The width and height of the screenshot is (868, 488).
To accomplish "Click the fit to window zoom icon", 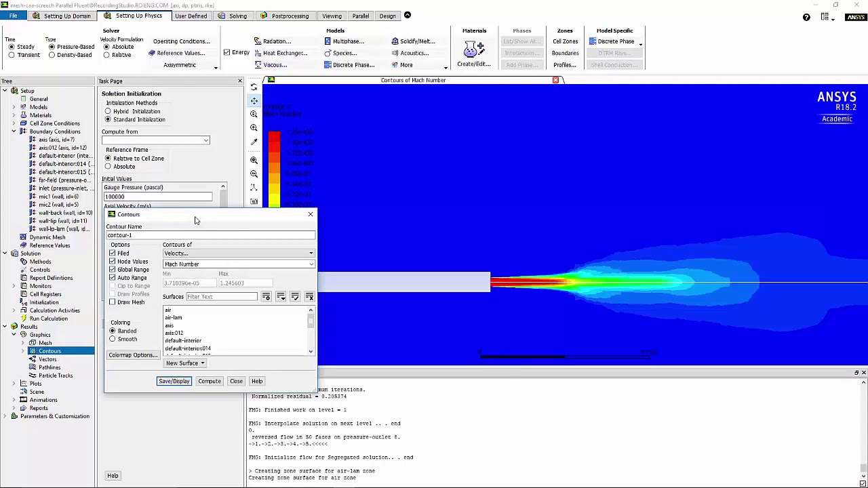I will point(254,160).
